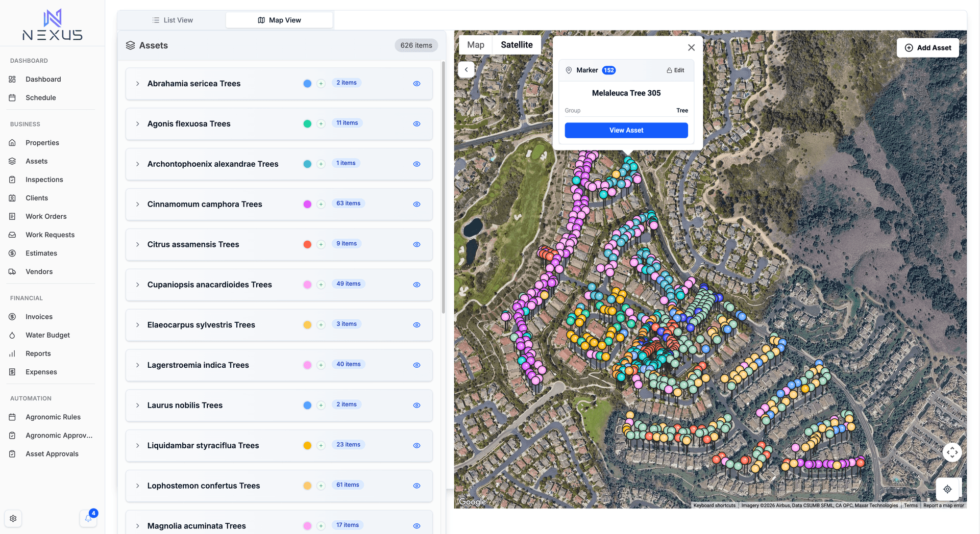Switch to List View
The image size is (980, 534).
178,20
